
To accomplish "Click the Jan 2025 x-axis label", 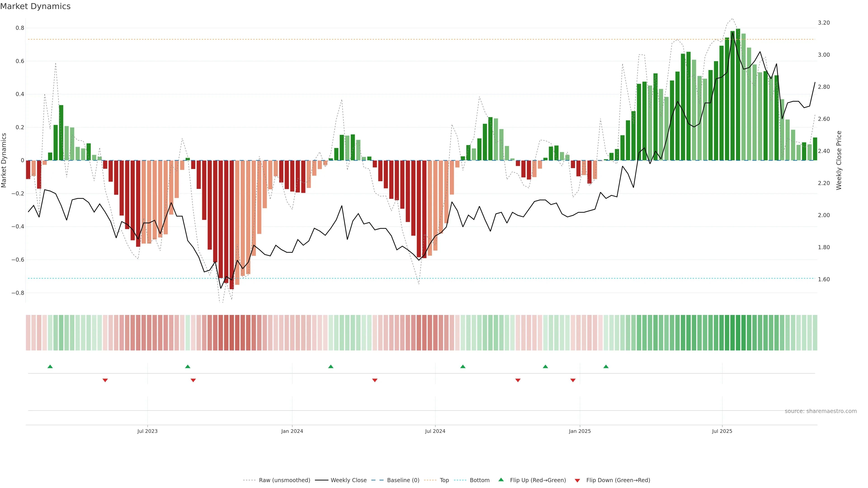I will 580,431.
